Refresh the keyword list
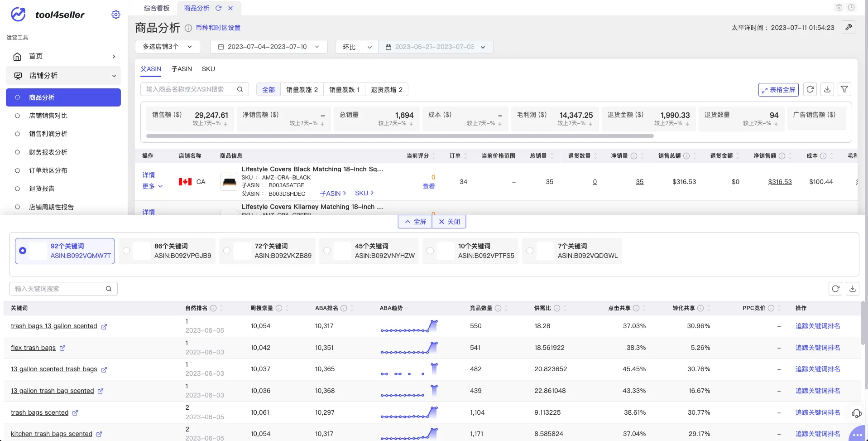This screenshot has width=868, height=441. point(835,289)
